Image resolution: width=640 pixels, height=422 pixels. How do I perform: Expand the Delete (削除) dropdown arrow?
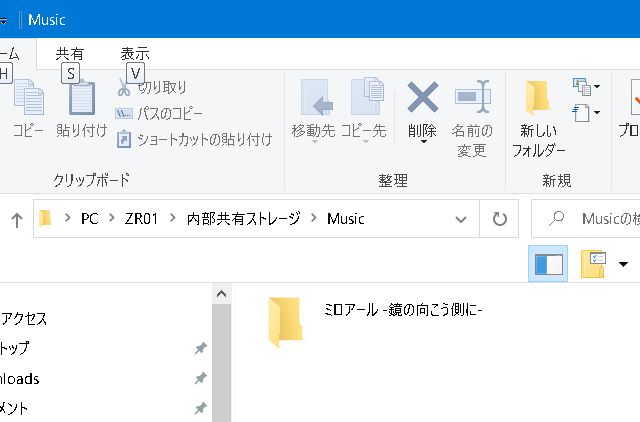pos(423,142)
